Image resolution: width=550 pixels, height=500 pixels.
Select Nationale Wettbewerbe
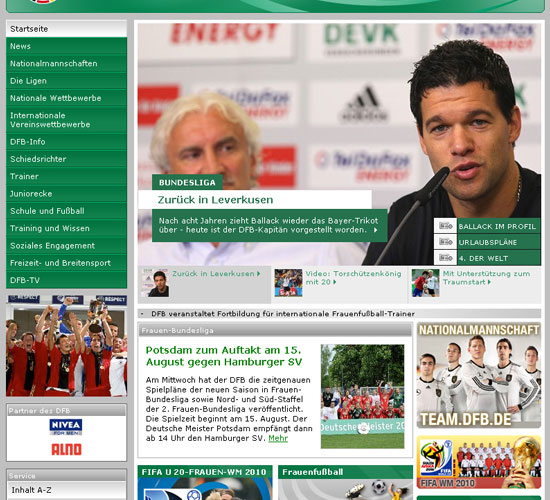point(66,98)
